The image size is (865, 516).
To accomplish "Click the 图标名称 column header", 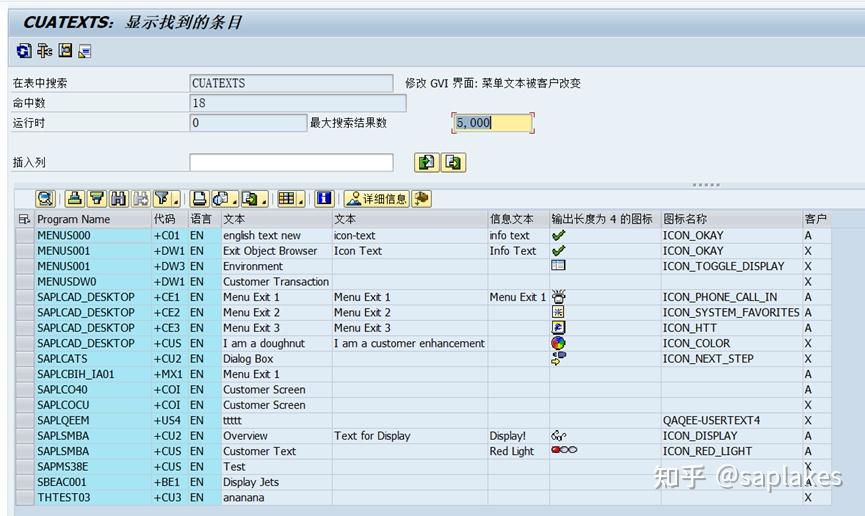I will point(731,219).
